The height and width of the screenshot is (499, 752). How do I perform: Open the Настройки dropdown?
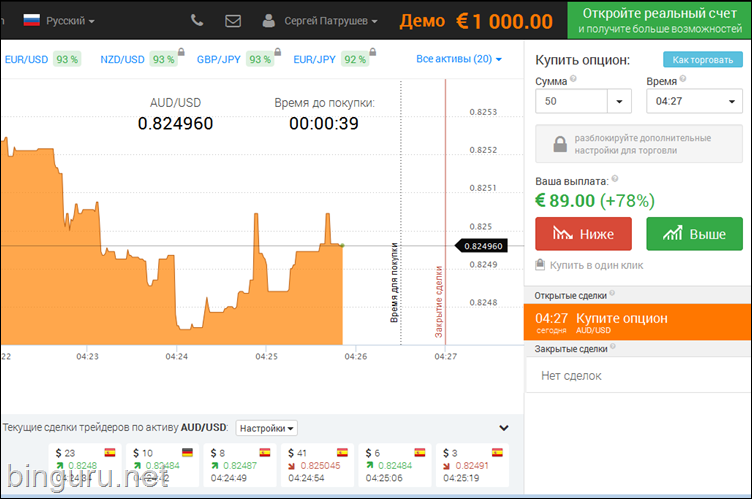[266, 427]
